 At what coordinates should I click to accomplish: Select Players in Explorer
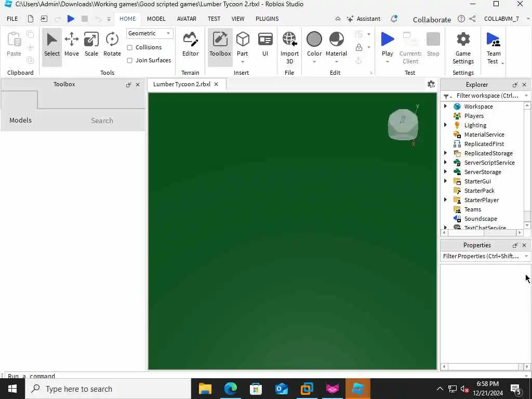[x=474, y=116]
